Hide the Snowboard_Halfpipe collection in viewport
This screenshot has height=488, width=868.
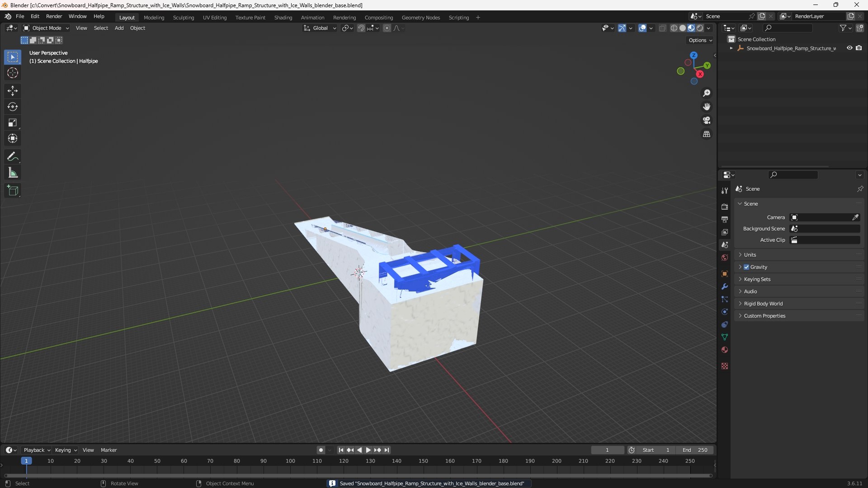(x=849, y=48)
